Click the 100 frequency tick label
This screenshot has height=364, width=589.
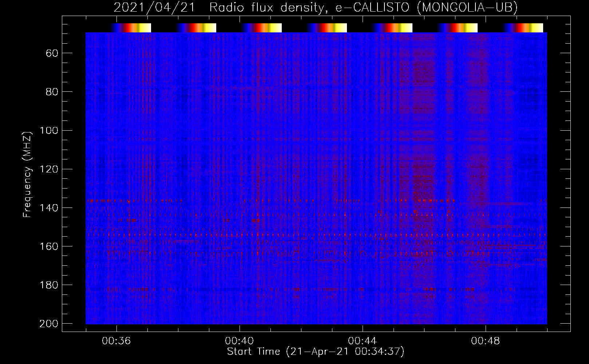pyautogui.click(x=49, y=131)
